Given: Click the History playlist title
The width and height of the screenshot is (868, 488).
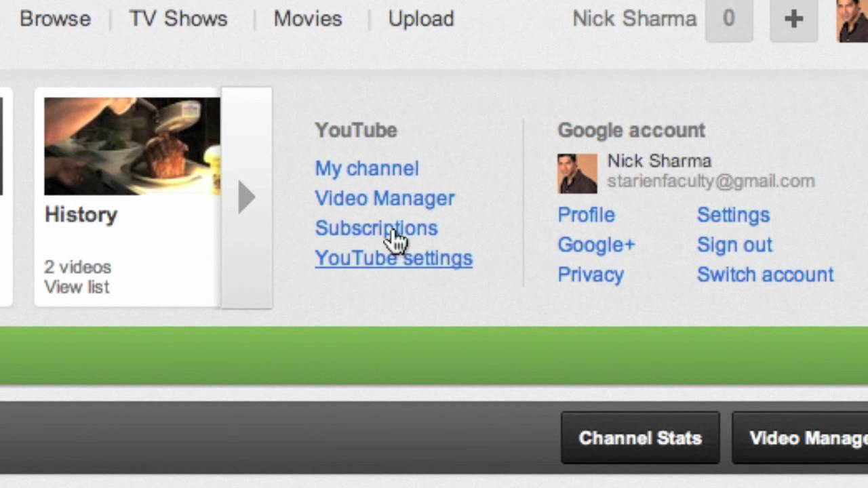Looking at the screenshot, I should 81,215.
